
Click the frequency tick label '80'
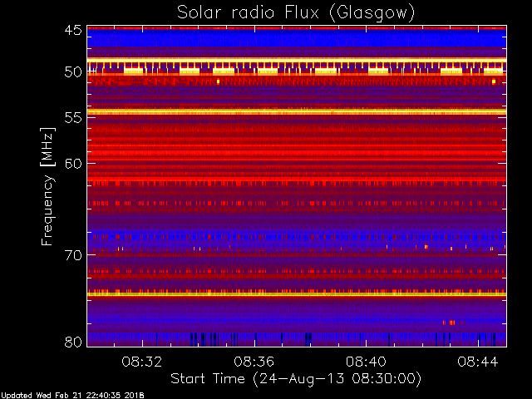(73, 342)
